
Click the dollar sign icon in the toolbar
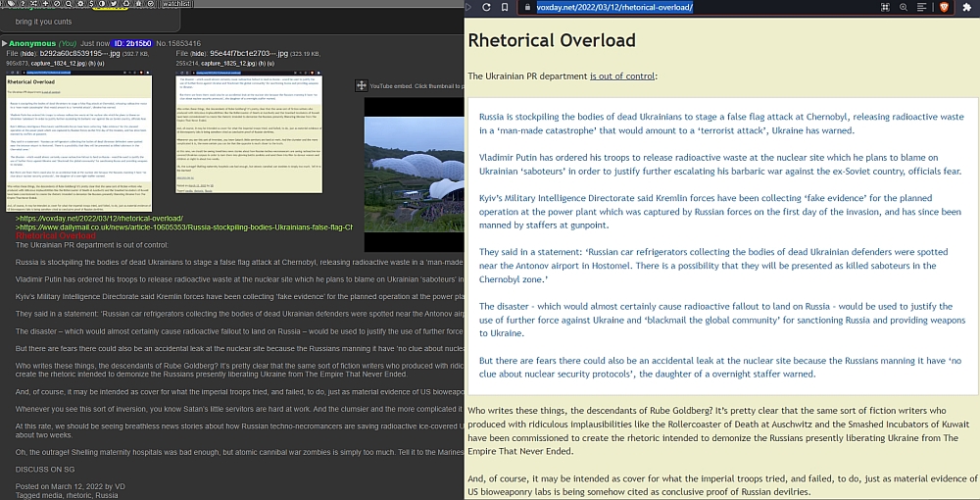91,3
